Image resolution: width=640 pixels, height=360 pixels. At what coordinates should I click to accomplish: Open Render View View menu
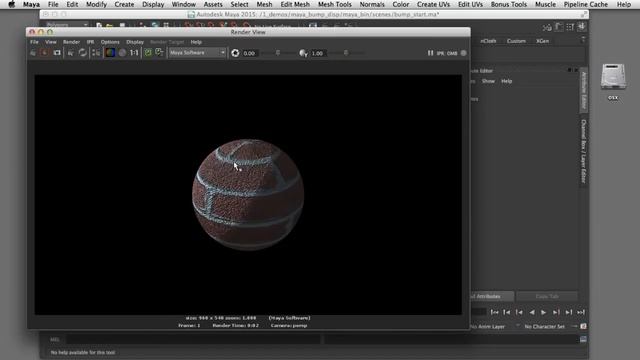tap(51, 42)
